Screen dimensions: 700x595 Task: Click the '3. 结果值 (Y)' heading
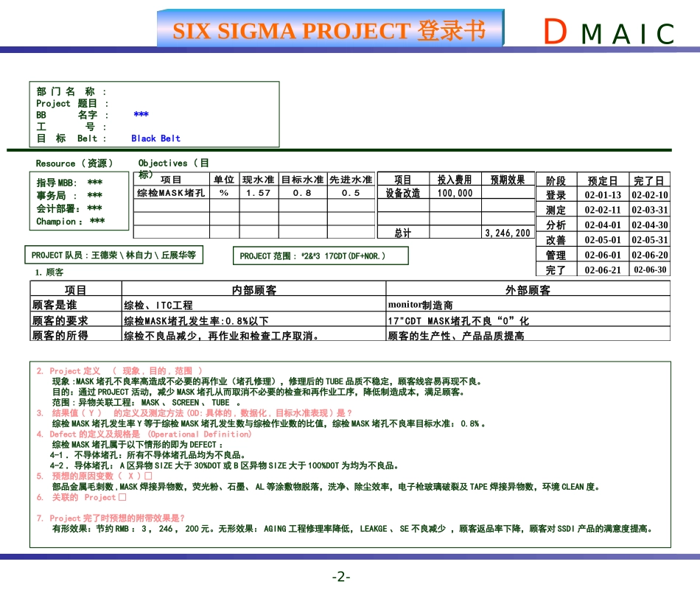(x=195, y=412)
